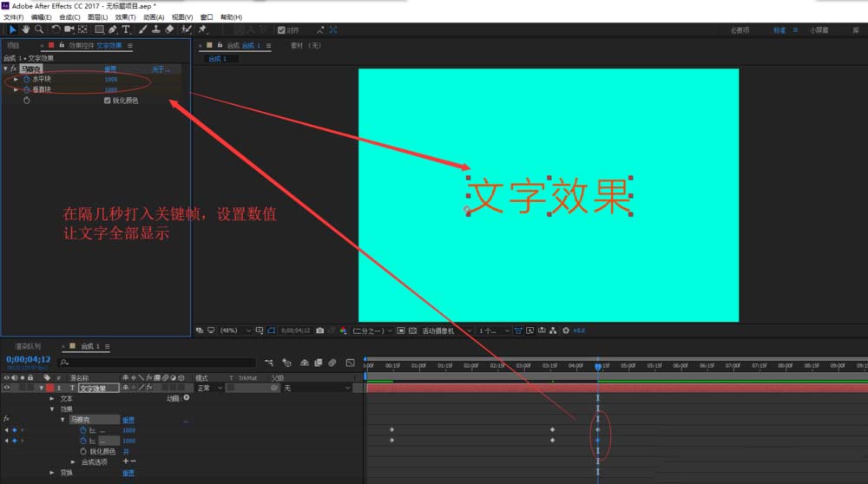Click the red label color of layer 1
The width and height of the screenshot is (868, 484).
(49, 389)
